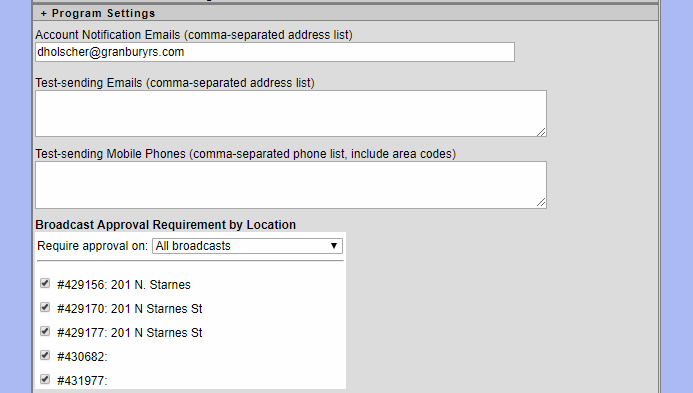Click the Test-sending Emails textarea resize grip
Viewport: 693px width, 393px height.
tap(541, 132)
